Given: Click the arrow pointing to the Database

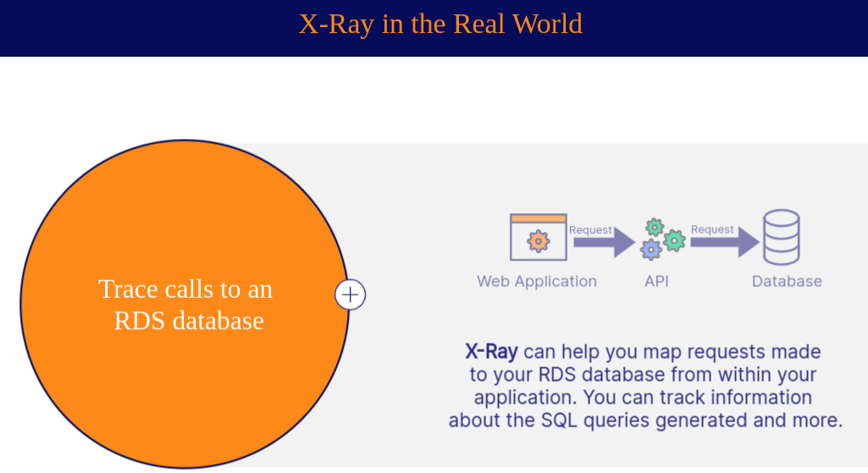Looking at the screenshot, I should (x=724, y=243).
